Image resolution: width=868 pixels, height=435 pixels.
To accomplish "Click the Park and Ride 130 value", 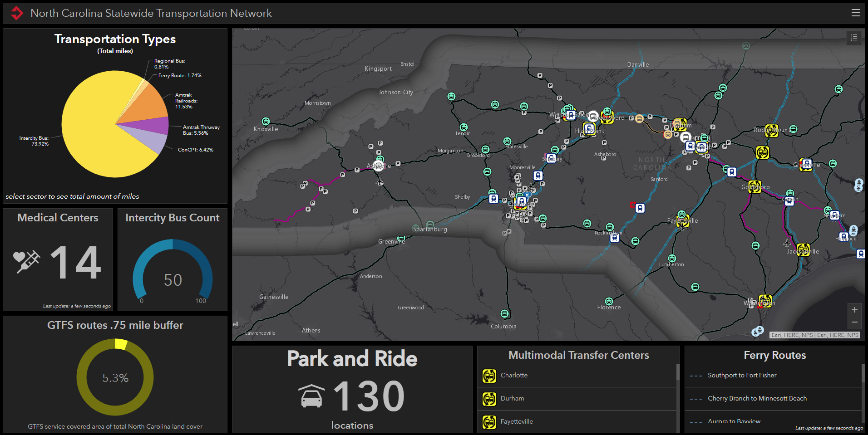I will (x=369, y=396).
